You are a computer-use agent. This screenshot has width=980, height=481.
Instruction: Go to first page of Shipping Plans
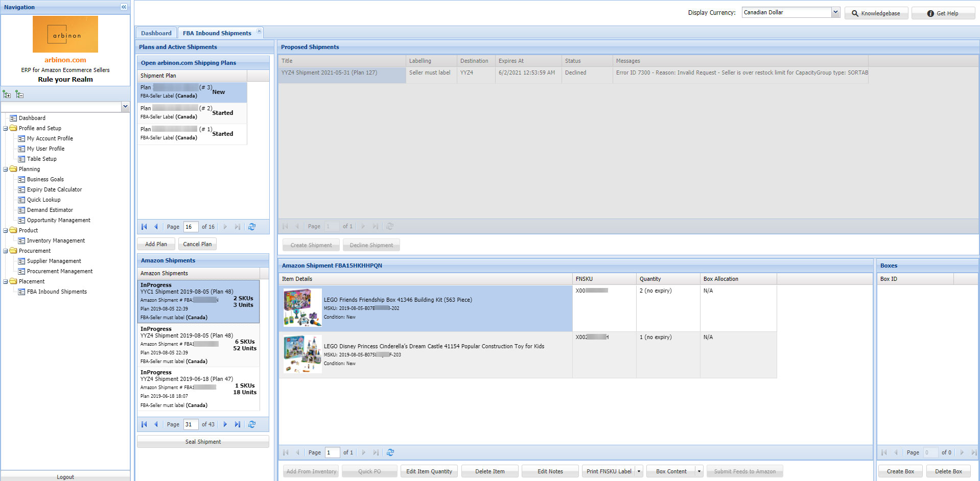tap(144, 227)
